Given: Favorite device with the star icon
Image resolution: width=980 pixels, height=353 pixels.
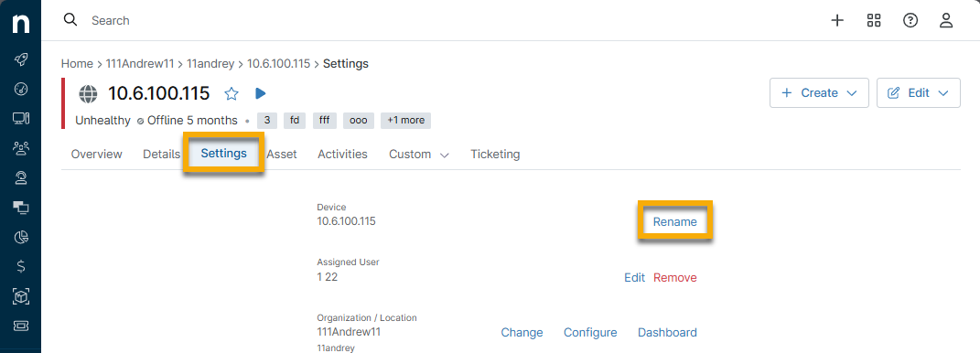Looking at the screenshot, I should [x=232, y=93].
